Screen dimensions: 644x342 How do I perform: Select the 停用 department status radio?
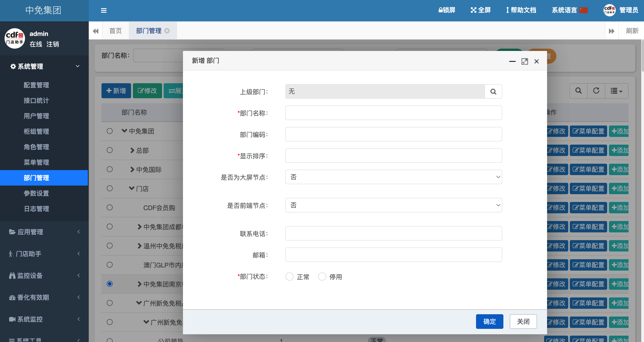(322, 277)
